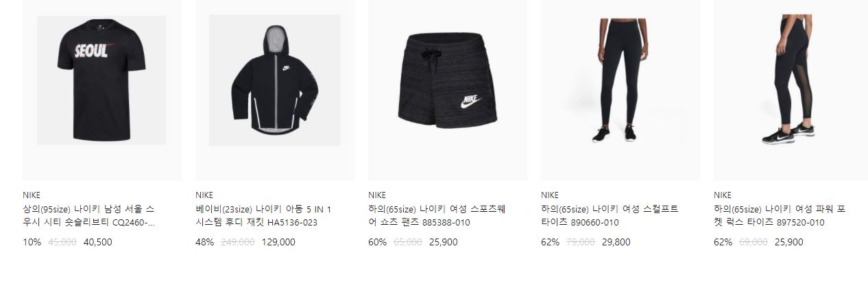Screen dimensions: 868x281
Task: Open the kids hooded jacket product image
Action: 275,89
